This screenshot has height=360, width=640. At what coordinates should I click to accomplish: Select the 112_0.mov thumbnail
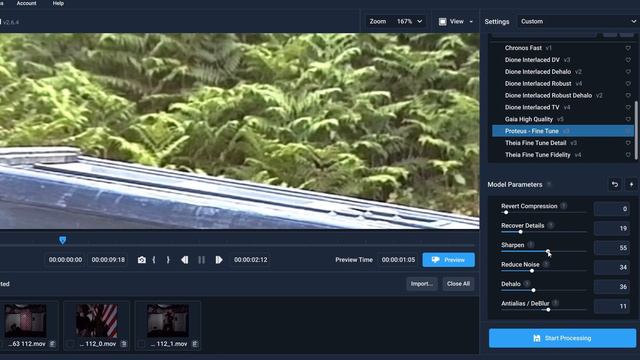tap(97, 320)
